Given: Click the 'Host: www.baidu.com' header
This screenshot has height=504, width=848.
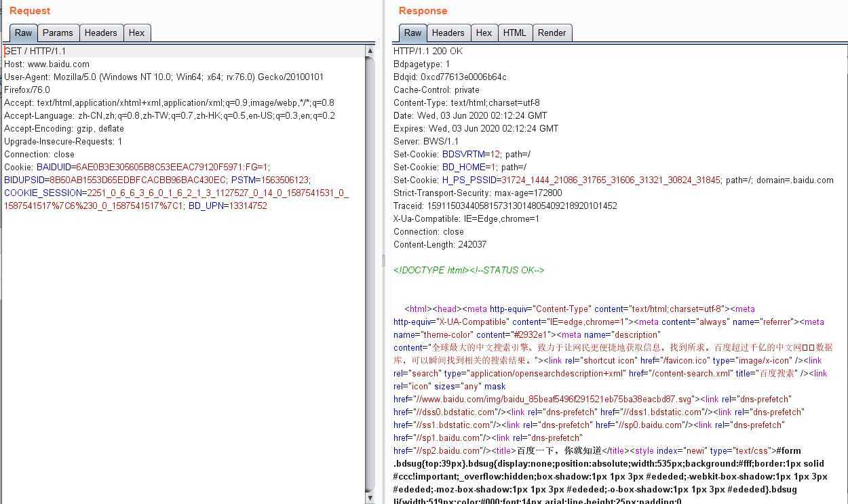Looking at the screenshot, I should click(47, 64).
